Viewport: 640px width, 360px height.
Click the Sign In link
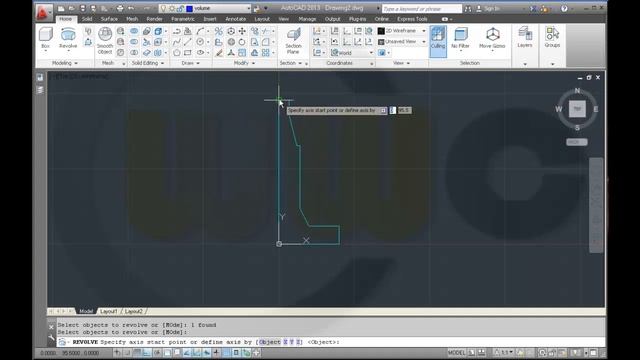click(491, 9)
